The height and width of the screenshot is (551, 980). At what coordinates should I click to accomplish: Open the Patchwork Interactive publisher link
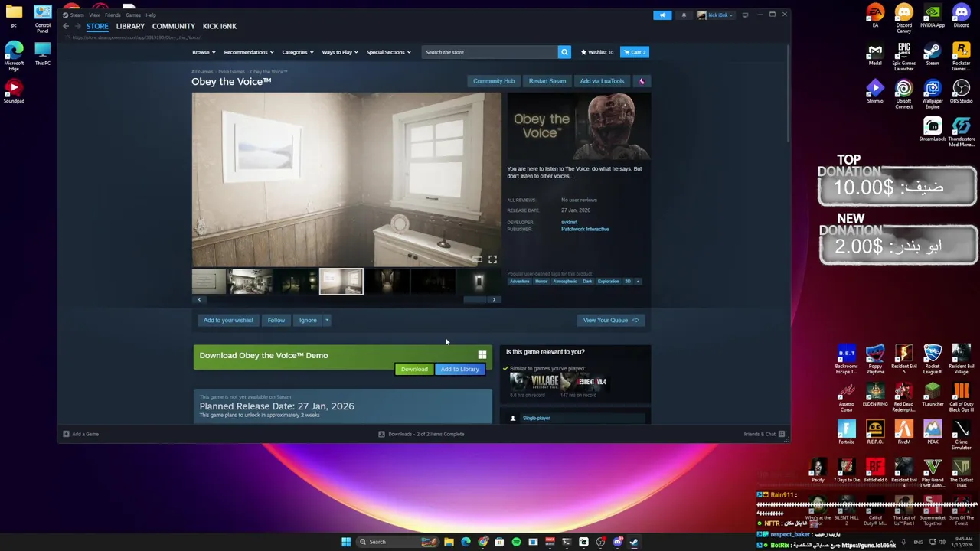[585, 229]
